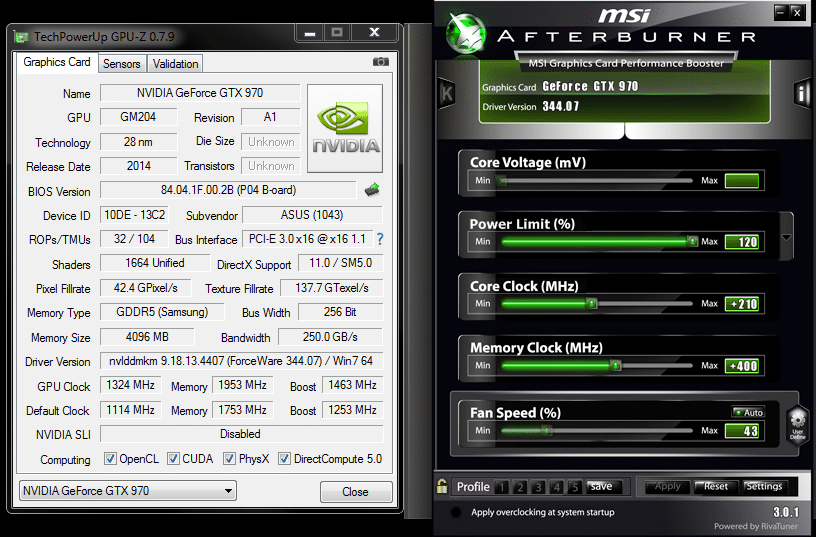Select the Graphics Card tab
Viewport: 816px width, 537px height.
(x=57, y=62)
